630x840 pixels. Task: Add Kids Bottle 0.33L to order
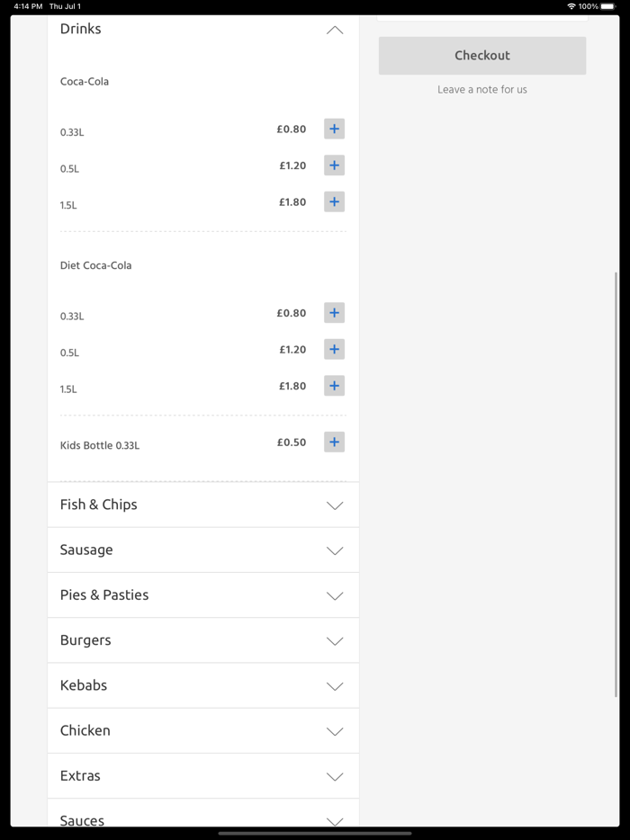(x=334, y=442)
